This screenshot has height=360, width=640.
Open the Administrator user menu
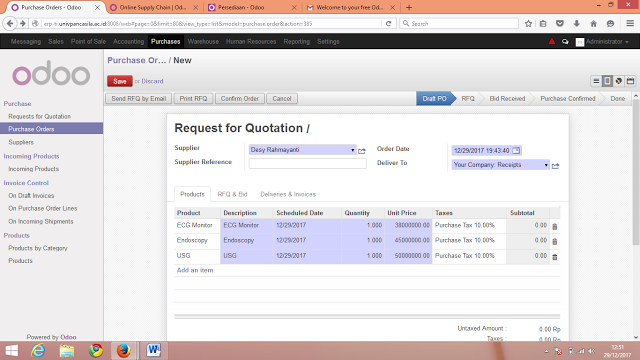coord(602,42)
